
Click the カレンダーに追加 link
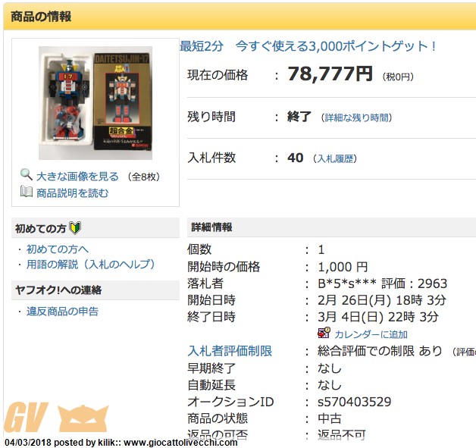[x=371, y=334]
